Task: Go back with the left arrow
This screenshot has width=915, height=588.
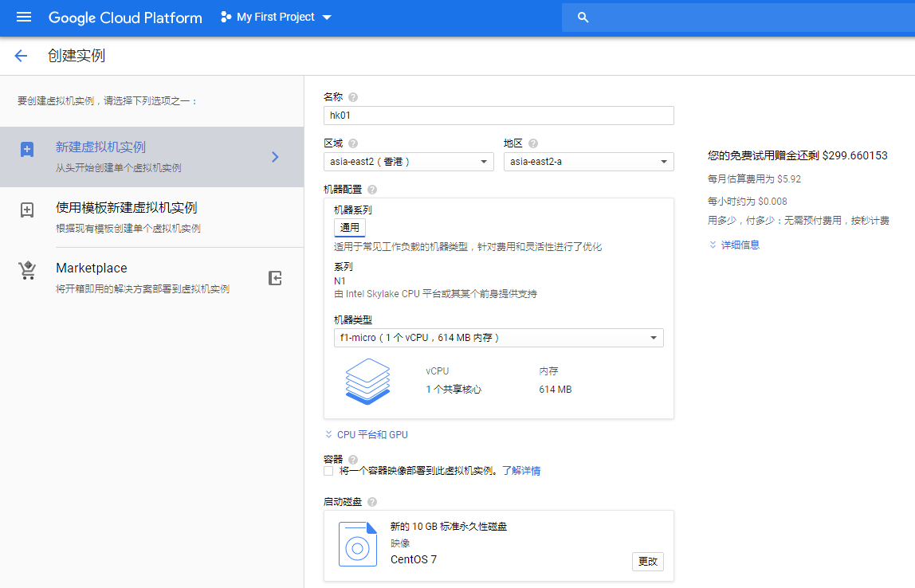Action: (21, 56)
